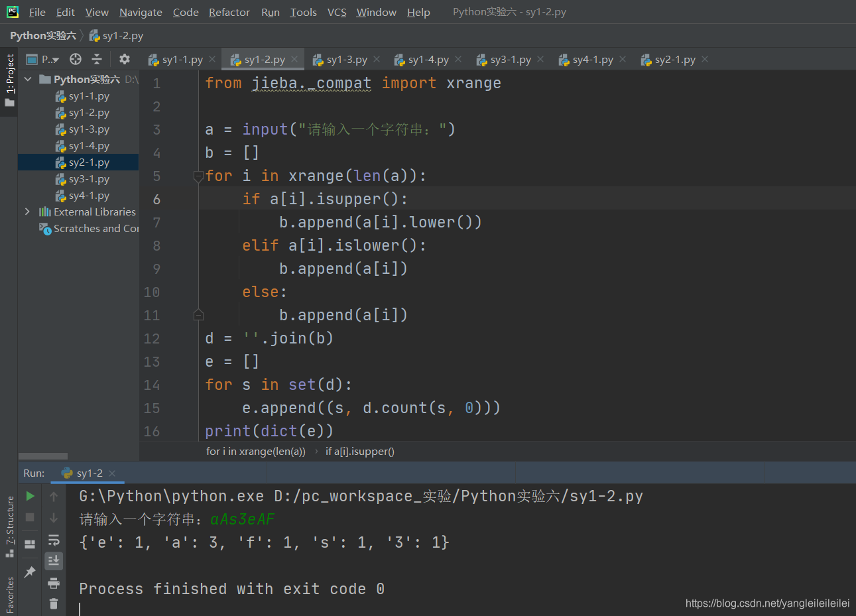
Task: Stop the running process icon
Action: pos(30,517)
